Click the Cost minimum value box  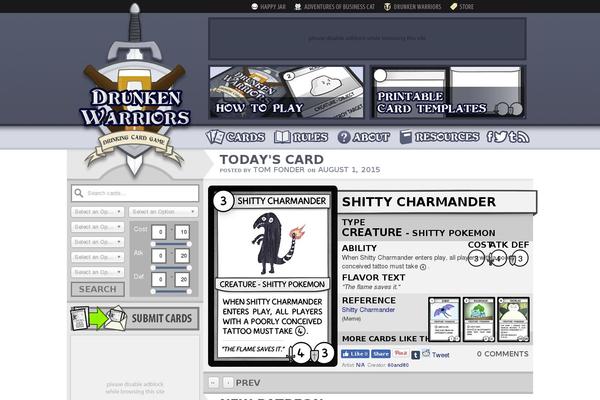coord(159,232)
